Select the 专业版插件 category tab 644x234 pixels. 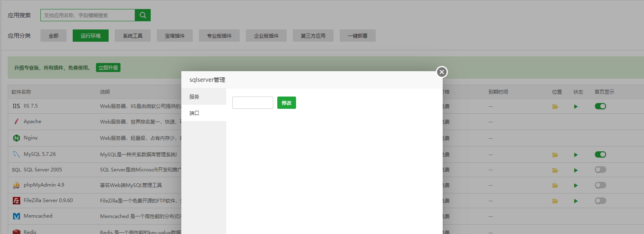219,36
